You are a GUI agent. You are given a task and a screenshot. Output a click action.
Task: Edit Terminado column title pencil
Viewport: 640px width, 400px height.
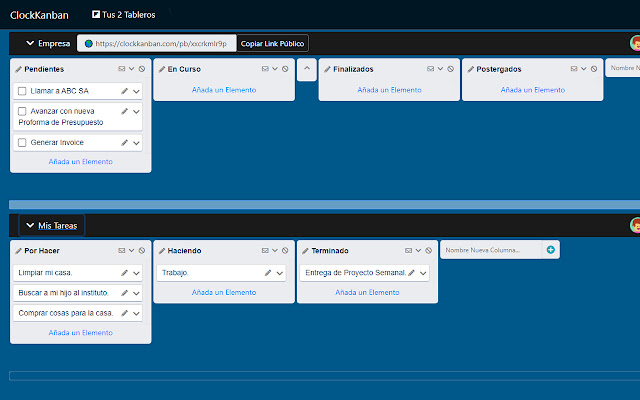pyautogui.click(x=305, y=251)
